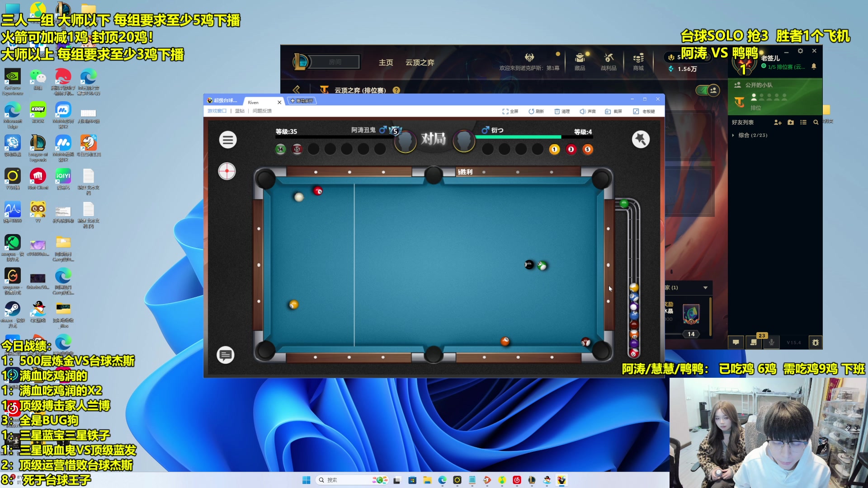Click the 清理 clean-up toolbar icon
Viewport: 868px width, 488px height.
click(562, 111)
